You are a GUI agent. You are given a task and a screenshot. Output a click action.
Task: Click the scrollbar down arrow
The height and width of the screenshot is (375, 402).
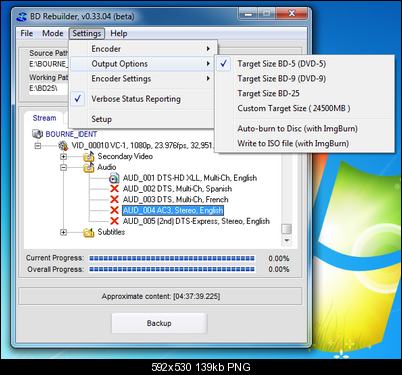(286, 240)
